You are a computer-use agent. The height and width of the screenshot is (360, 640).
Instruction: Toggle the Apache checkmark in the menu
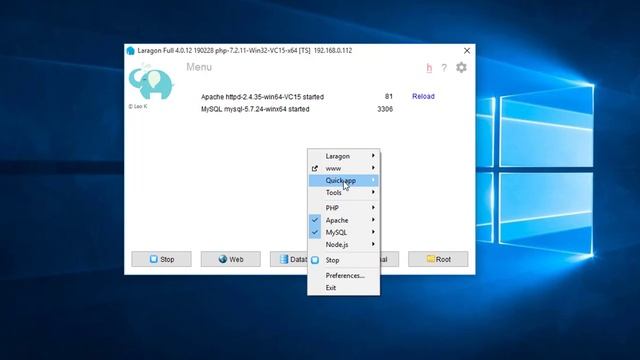pyautogui.click(x=315, y=220)
